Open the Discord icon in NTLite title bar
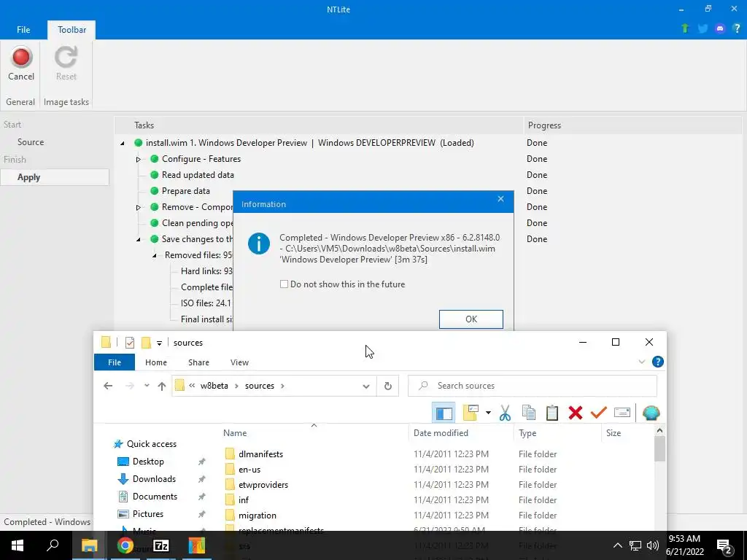Screen dimensions: 747x560 pos(720,28)
